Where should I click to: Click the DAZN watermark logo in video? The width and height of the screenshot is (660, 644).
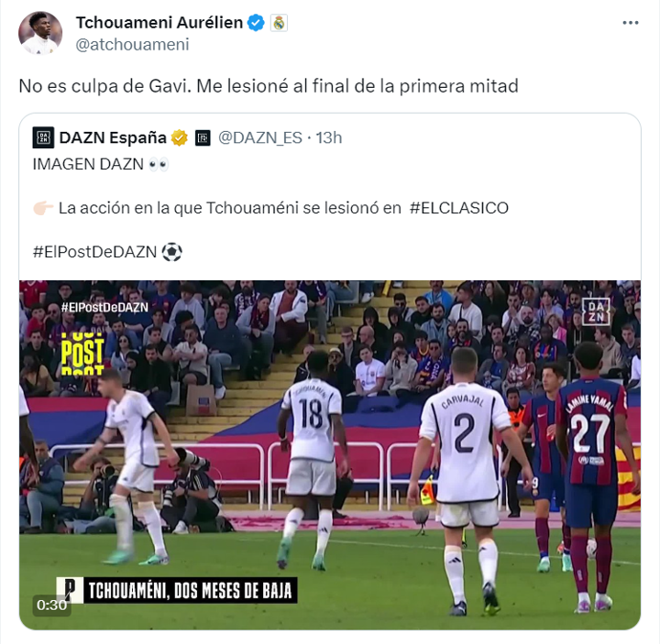tap(596, 311)
